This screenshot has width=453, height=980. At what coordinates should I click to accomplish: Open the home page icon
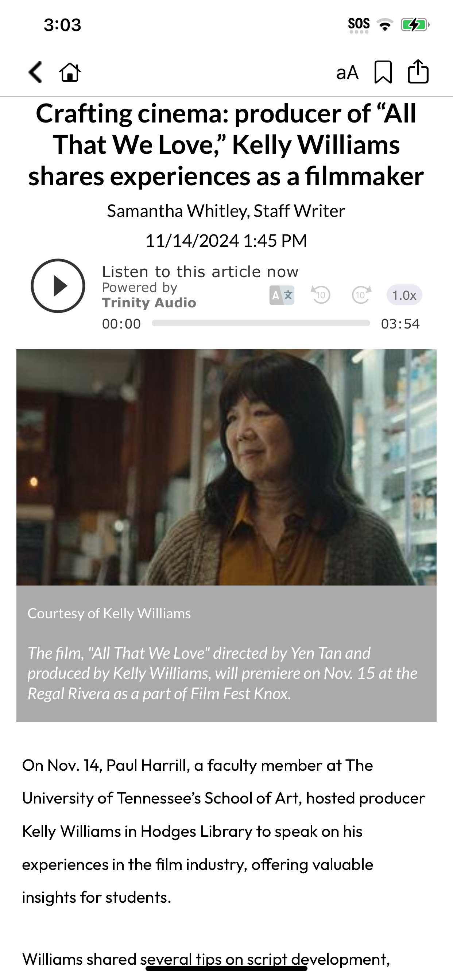pos(70,72)
